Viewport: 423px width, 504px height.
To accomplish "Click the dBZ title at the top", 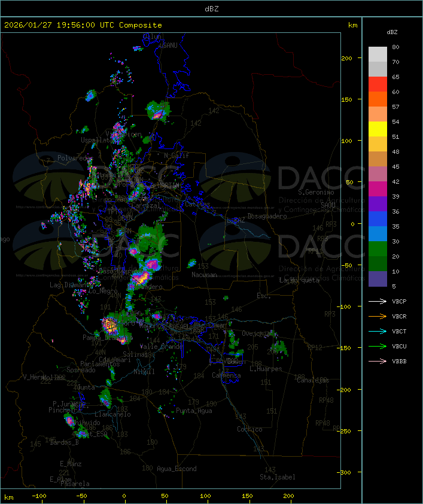I will click(x=211, y=8).
